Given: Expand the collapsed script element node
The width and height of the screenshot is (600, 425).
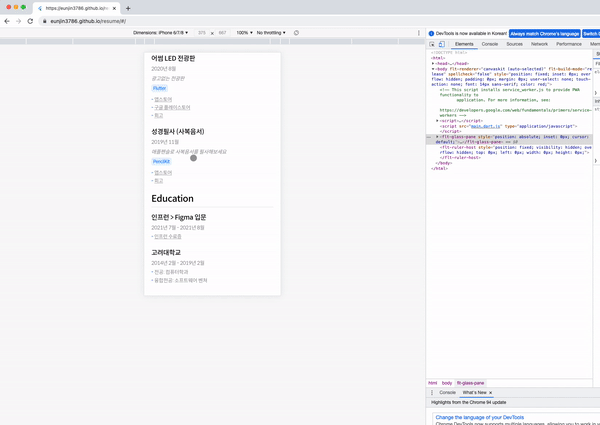Looking at the screenshot, I should (437, 120).
